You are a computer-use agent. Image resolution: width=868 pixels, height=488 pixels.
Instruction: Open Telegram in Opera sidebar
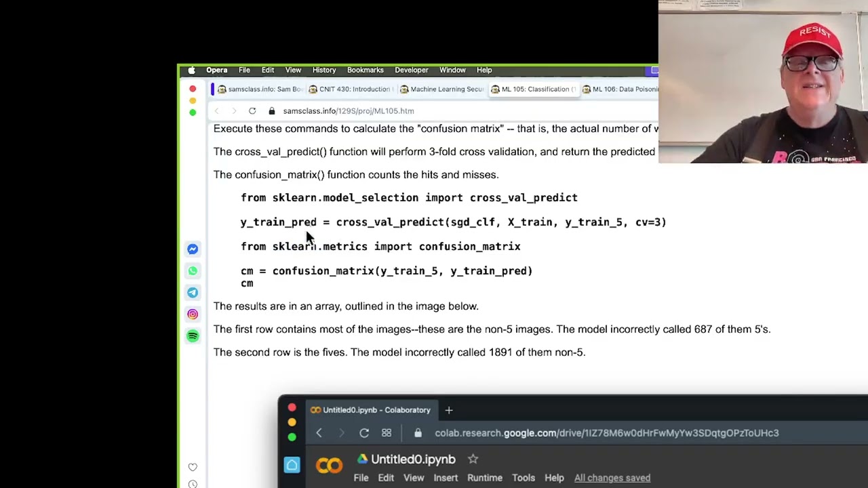[193, 293]
